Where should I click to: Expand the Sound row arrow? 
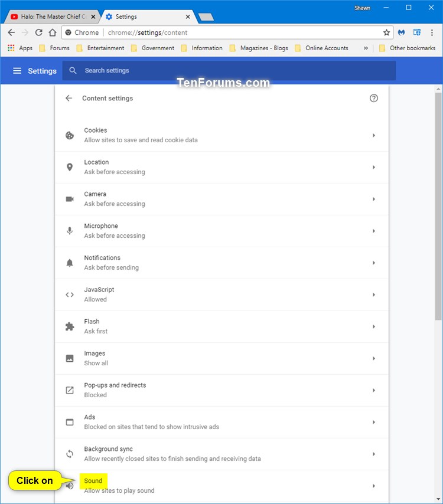[373, 486]
